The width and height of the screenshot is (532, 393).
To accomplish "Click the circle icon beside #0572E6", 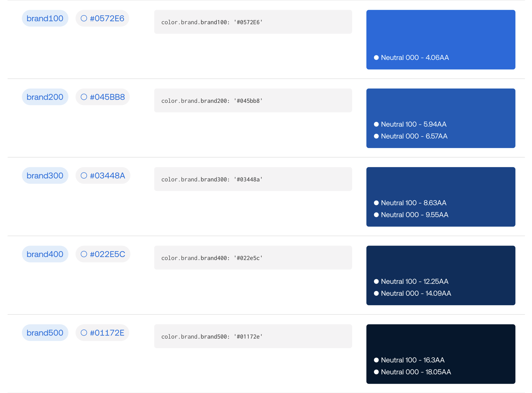I will 84,18.
